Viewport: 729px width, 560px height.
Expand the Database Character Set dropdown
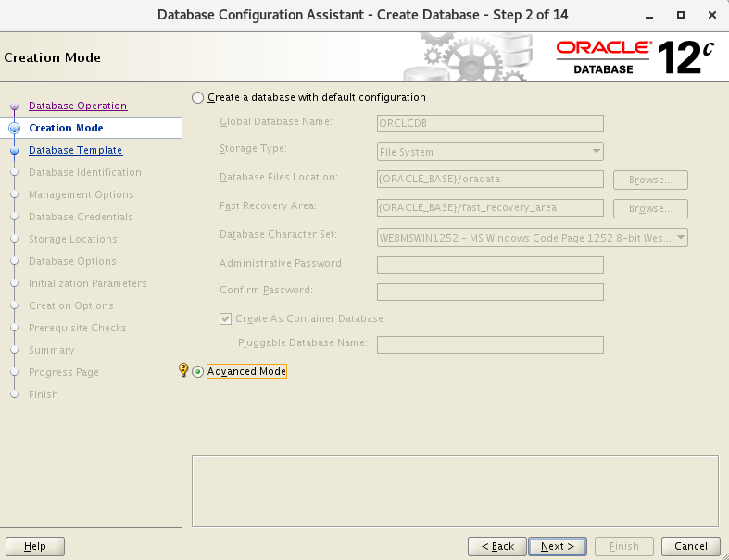tap(532, 238)
